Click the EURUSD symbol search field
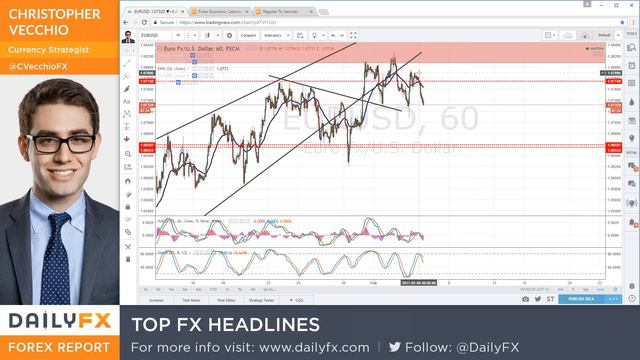The width and height of the screenshot is (640, 360). pos(155,36)
